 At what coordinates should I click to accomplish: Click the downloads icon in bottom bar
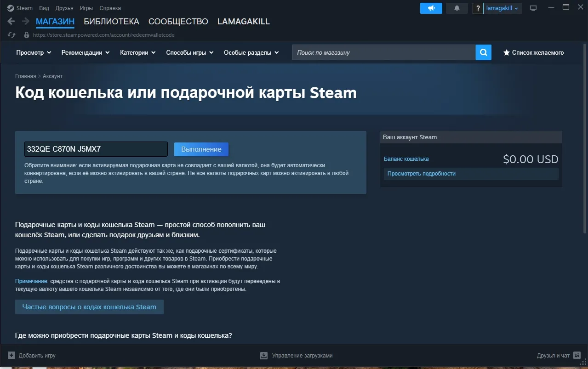(x=264, y=355)
